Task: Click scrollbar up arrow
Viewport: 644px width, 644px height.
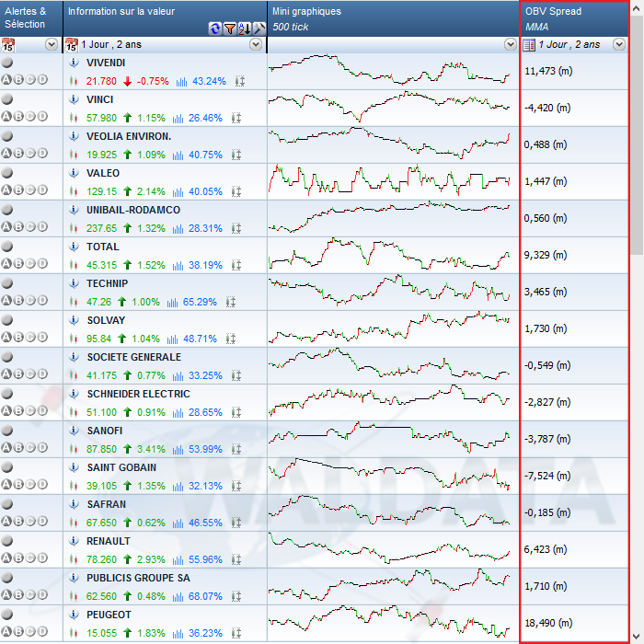Action: coord(637,7)
